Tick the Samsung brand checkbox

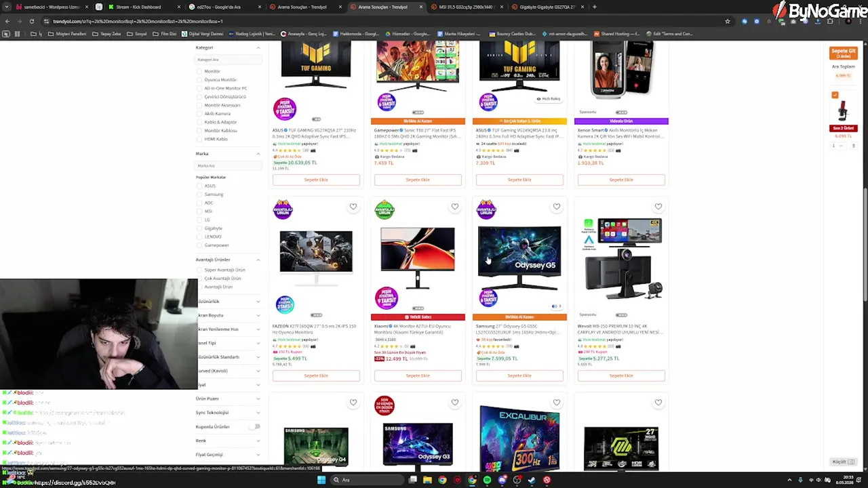click(x=199, y=195)
